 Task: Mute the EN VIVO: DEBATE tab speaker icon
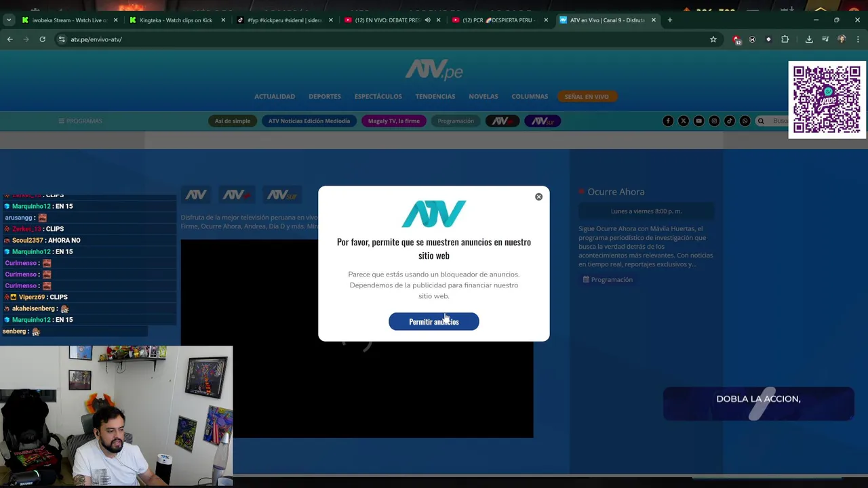tap(427, 20)
